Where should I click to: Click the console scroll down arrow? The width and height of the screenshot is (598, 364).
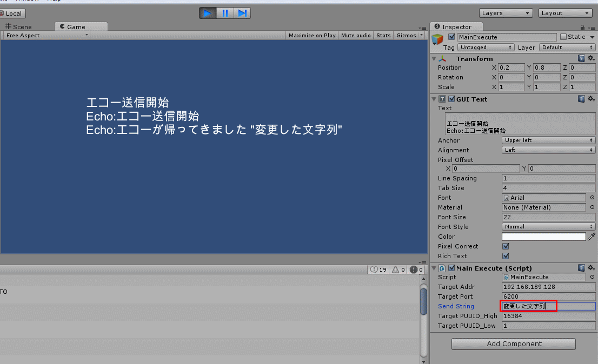point(423,361)
